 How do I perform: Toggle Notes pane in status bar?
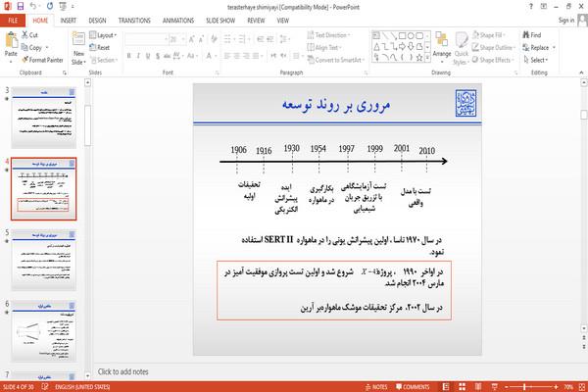pos(376,387)
